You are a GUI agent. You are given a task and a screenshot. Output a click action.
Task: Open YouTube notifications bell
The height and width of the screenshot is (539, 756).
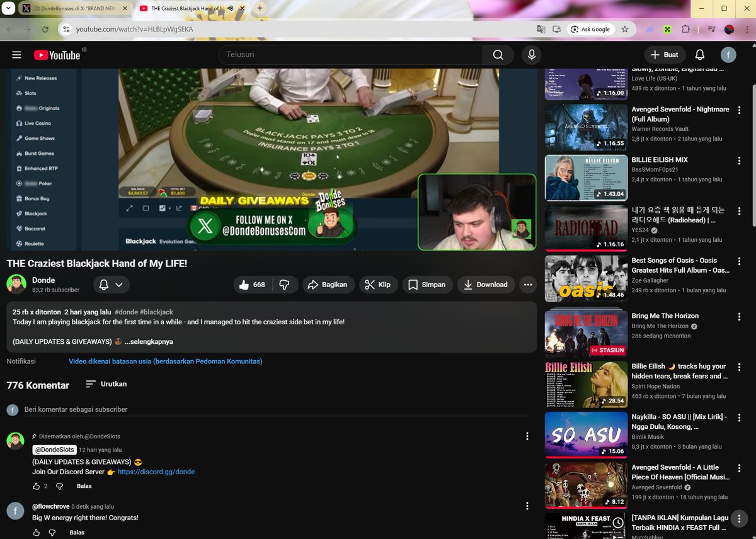coord(700,55)
